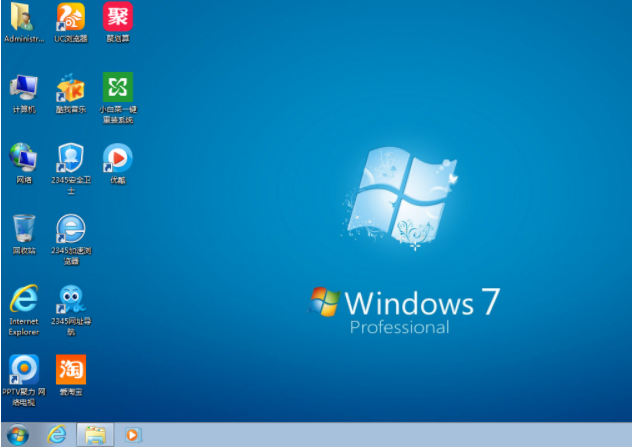Image resolution: width=632 pixels, height=447 pixels.
Task: Open Windows Explorer folder in the taskbar
Action: 95,435
